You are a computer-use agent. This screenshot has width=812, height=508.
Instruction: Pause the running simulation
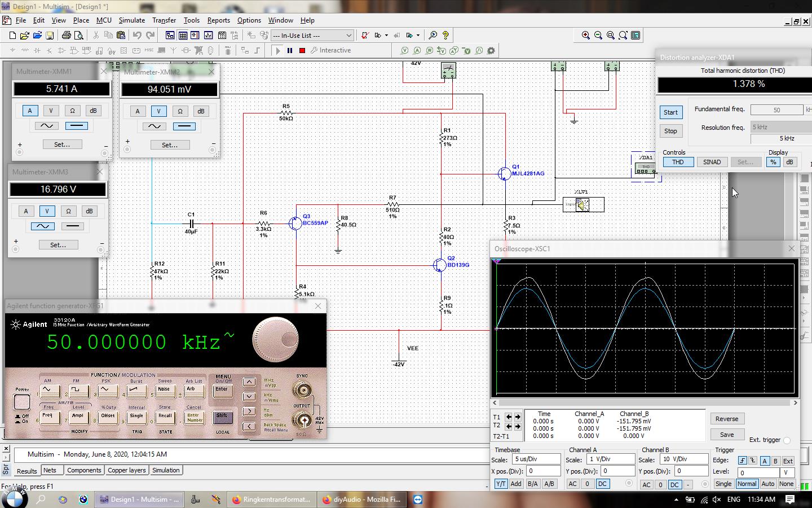[x=290, y=50]
